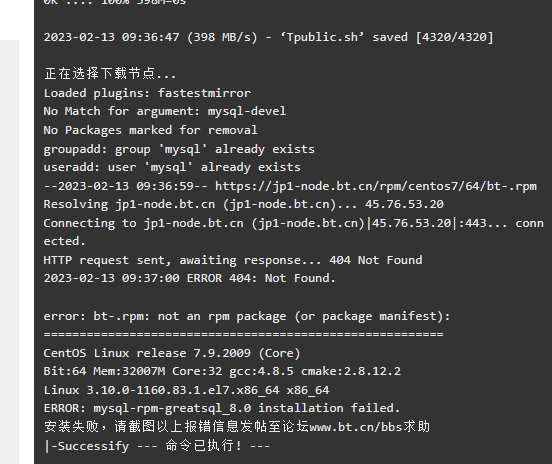Click the bt-.rpm not an rpm package error

point(247,316)
